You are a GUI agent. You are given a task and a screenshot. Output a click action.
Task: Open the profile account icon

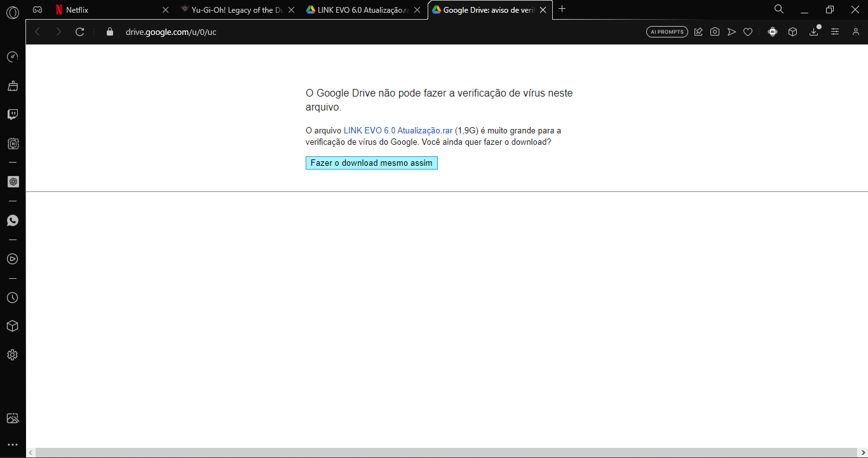pyautogui.click(x=856, y=32)
